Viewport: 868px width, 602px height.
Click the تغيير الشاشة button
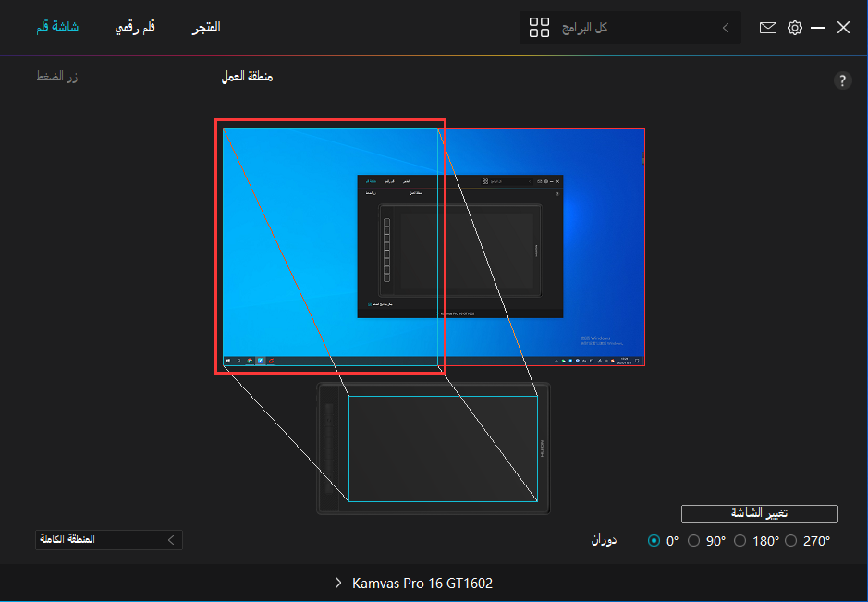[x=759, y=513]
